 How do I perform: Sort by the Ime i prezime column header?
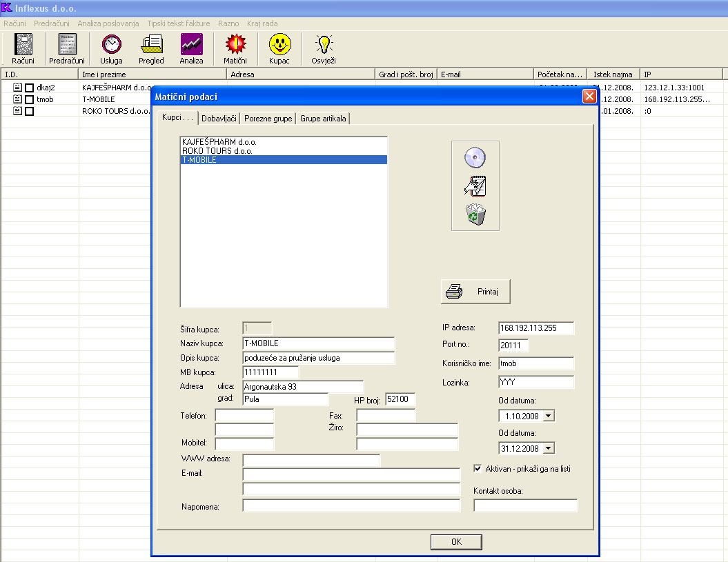point(153,74)
